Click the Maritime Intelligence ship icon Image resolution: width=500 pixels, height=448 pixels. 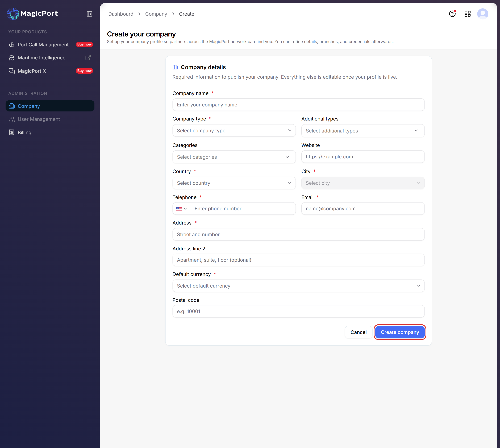(x=12, y=58)
